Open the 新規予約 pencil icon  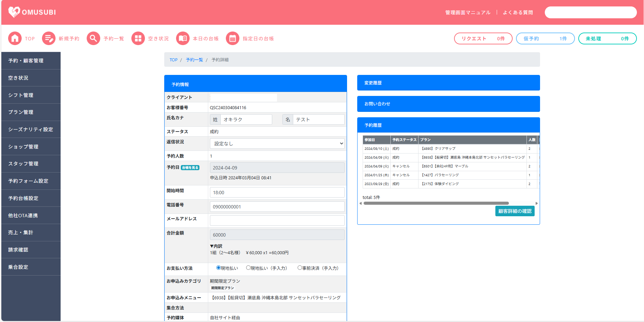(48, 39)
